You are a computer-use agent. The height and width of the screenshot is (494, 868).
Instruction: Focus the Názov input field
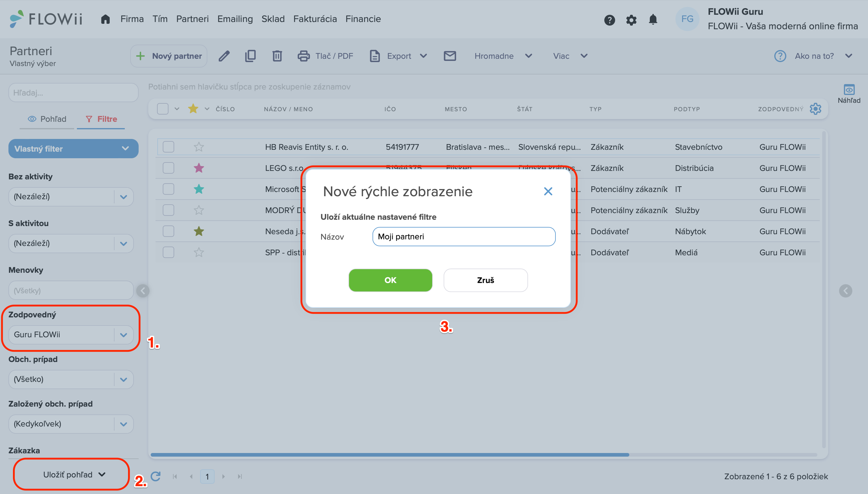pos(464,237)
